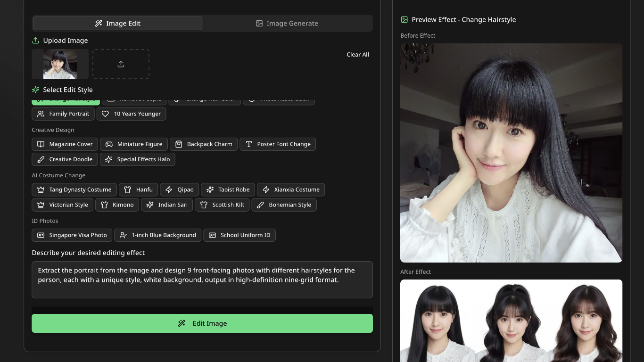Select the Kimono costume option

117,205
